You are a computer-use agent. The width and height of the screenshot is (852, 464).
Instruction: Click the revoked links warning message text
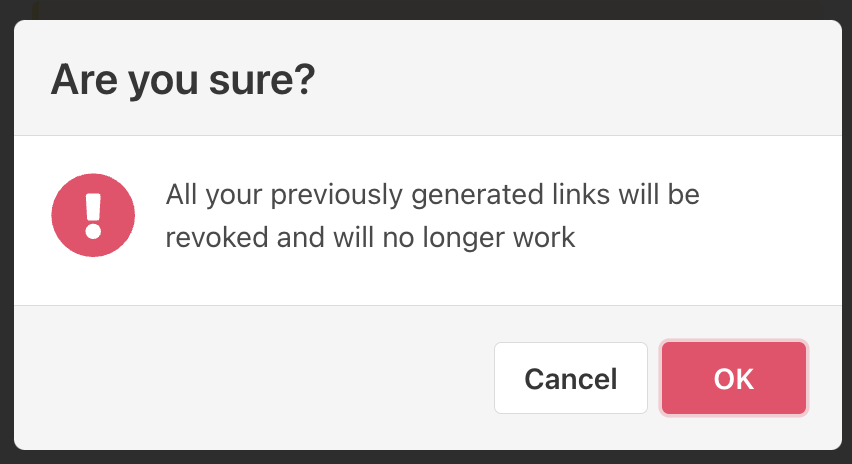click(432, 216)
